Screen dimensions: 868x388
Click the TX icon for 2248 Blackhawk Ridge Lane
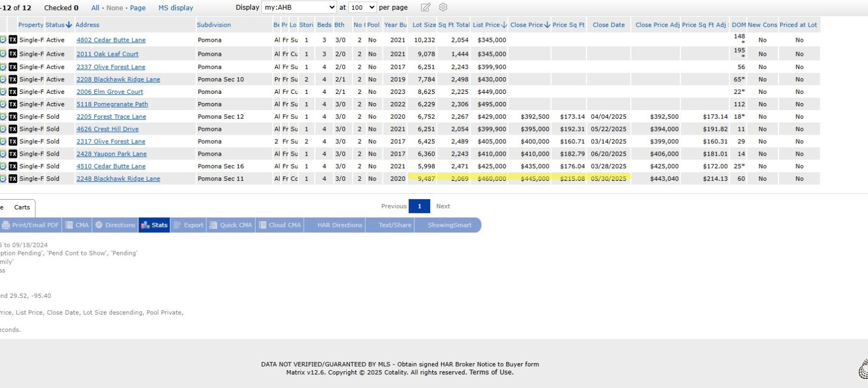pyautogui.click(x=13, y=179)
